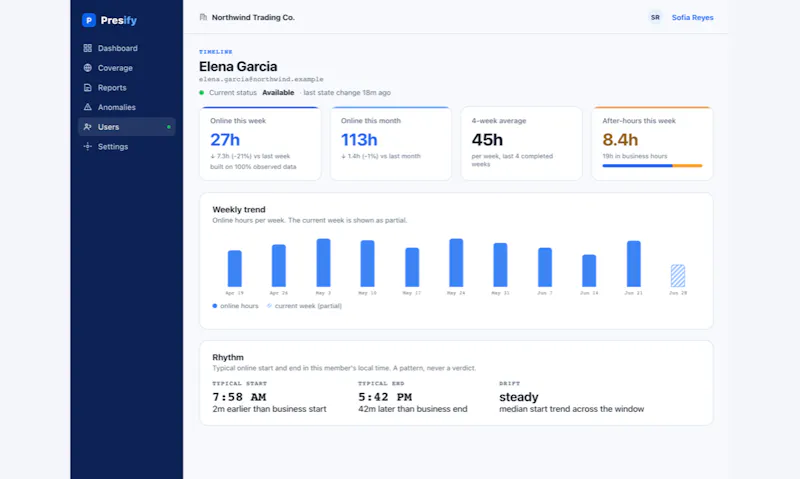Click the Weekly trend title
800x479 pixels.
(x=239, y=210)
